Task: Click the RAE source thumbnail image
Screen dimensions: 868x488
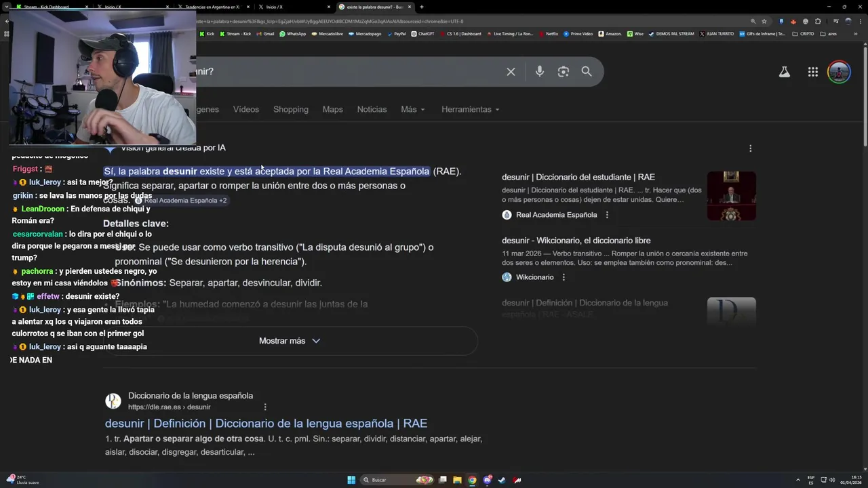Action: [732, 196]
